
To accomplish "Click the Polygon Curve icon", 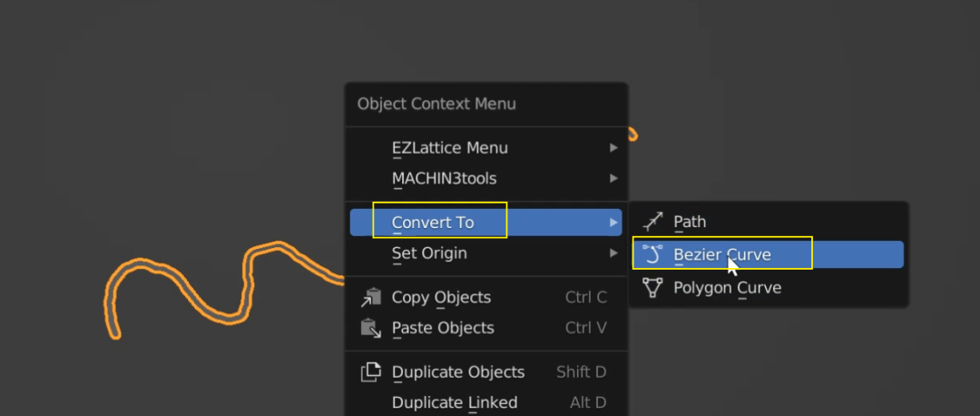I will pyautogui.click(x=652, y=288).
